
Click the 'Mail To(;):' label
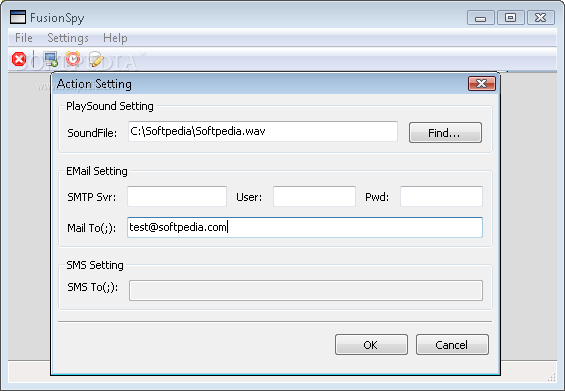[92, 228]
